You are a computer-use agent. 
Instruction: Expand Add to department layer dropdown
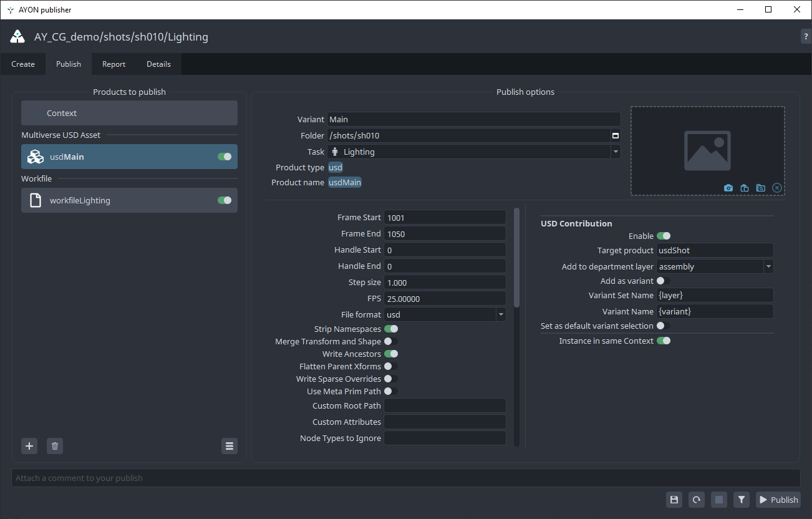point(715,266)
